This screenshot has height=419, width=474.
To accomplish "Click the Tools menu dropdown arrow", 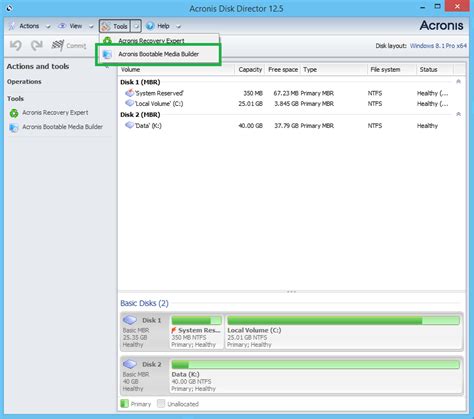I will click(x=136, y=26).
